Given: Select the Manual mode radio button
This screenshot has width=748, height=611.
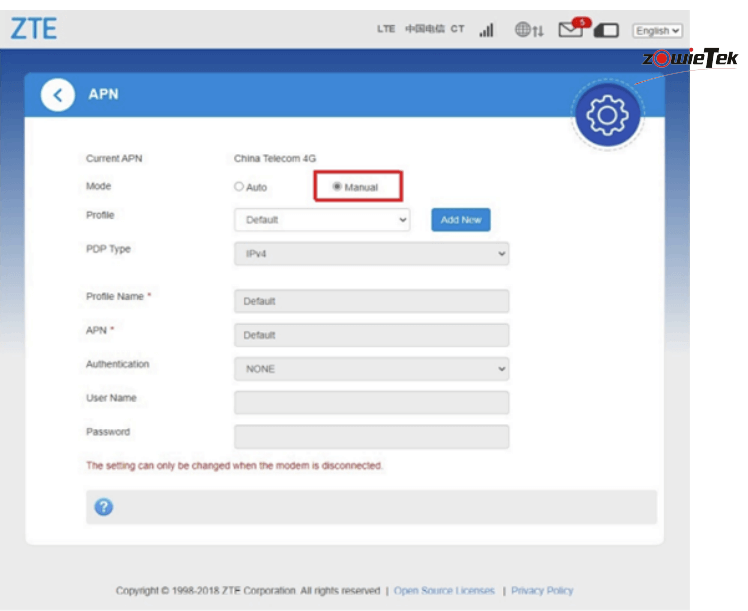Looking at the screenshot, I should point(337,186).
